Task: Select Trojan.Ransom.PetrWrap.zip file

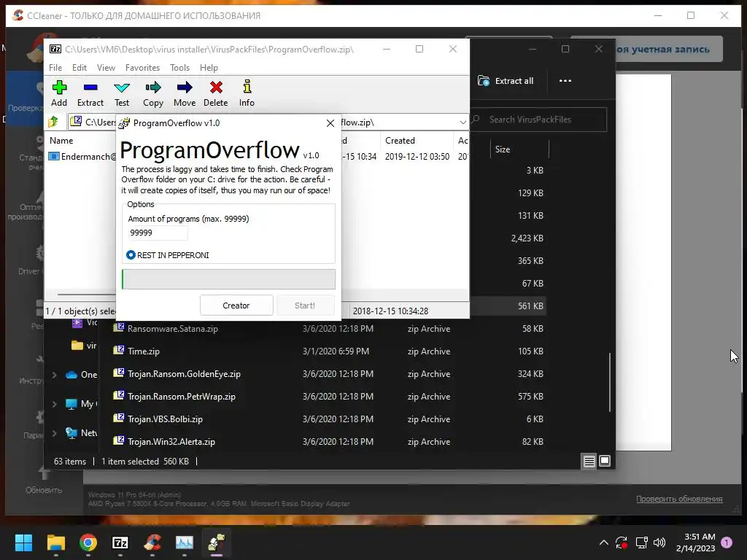Action: click(x=182, y=397)
